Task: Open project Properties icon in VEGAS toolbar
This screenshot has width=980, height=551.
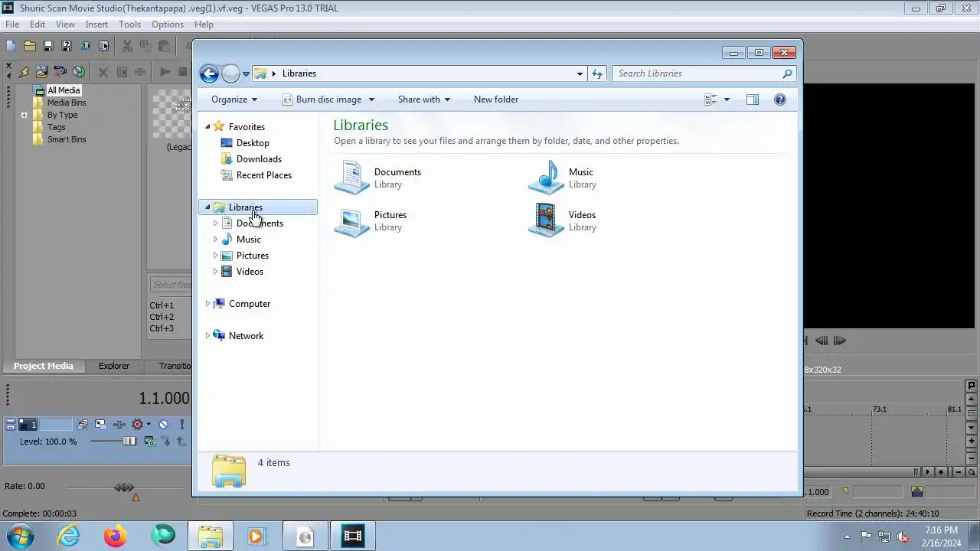Action: point(103,47)
